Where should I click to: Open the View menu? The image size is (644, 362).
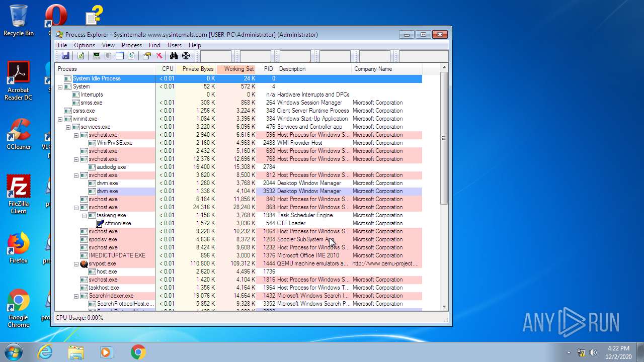108,45
